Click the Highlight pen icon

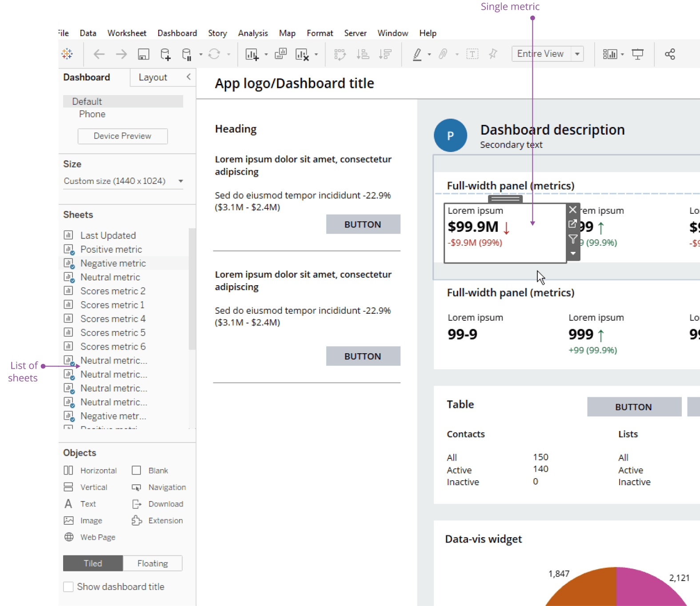click(417, 54)
